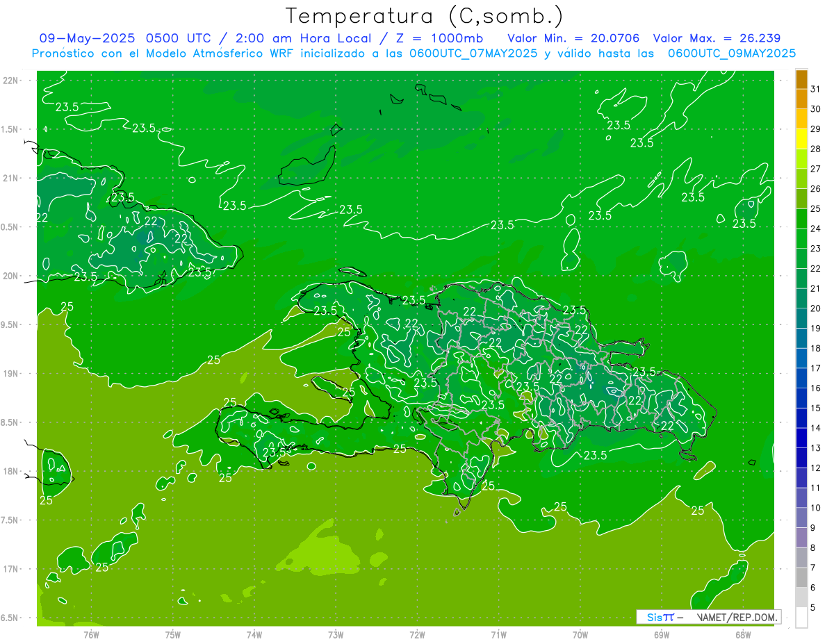This screenshot has width=834, height=644.
Task: Click the '23' label on the color scale
Action: [x=815, y=248]
